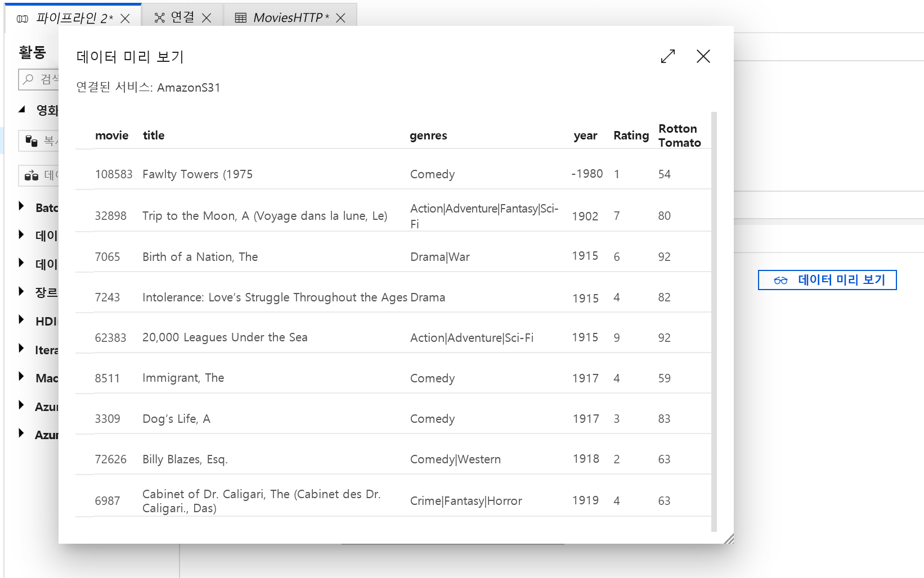Click the Comedy|Western genres cell
The image size is (924, 578).
tap(455, 459)
